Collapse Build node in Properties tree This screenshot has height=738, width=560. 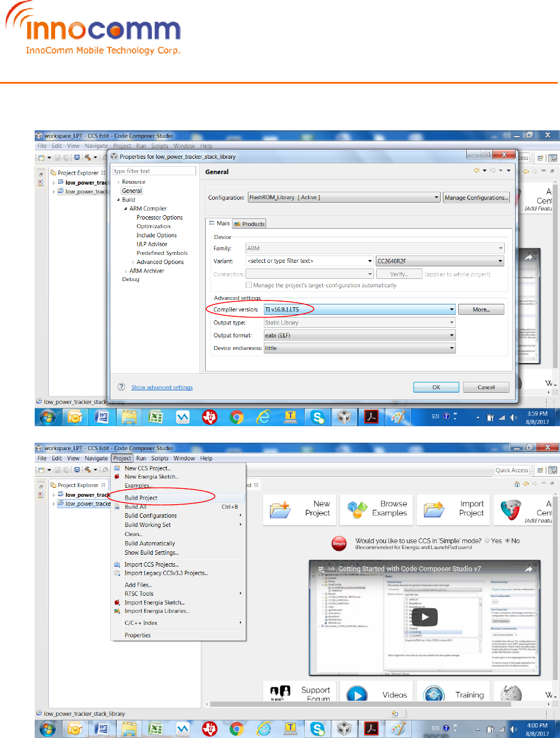tap(118, 200)
